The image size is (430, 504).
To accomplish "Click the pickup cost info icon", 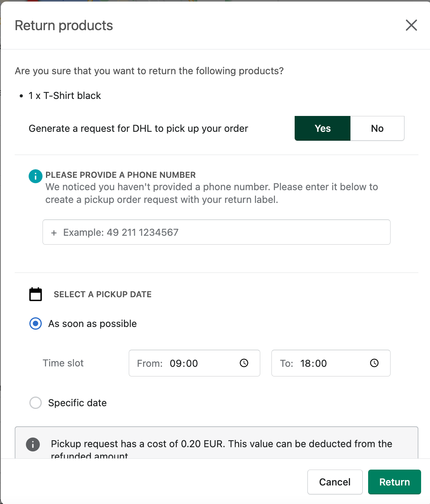I will (33, 444).
